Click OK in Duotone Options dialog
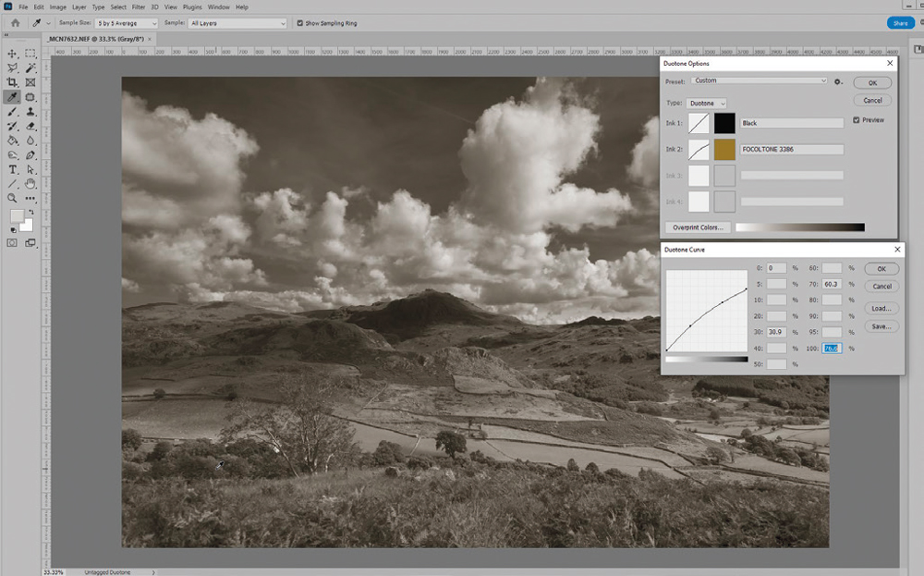The image size is (924, 576). click(x=872, y=83)
